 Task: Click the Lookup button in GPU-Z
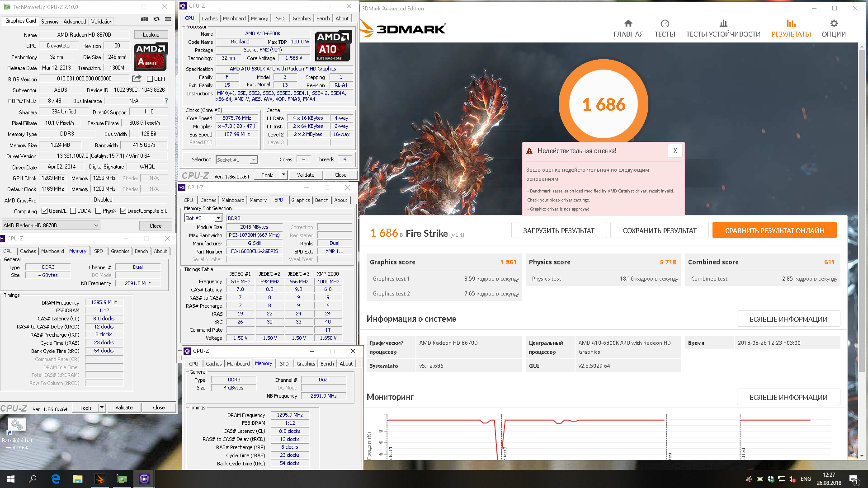click(151, 35)
